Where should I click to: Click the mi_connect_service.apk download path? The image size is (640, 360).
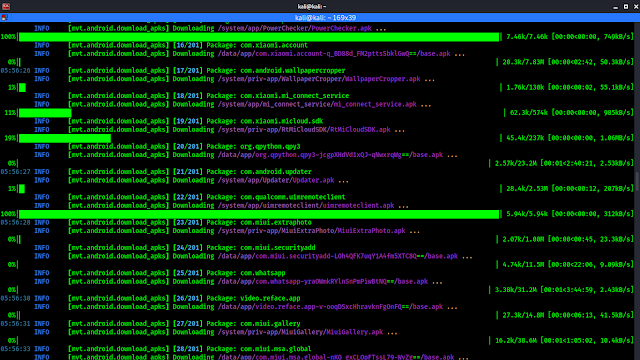(x=317, y=104)
